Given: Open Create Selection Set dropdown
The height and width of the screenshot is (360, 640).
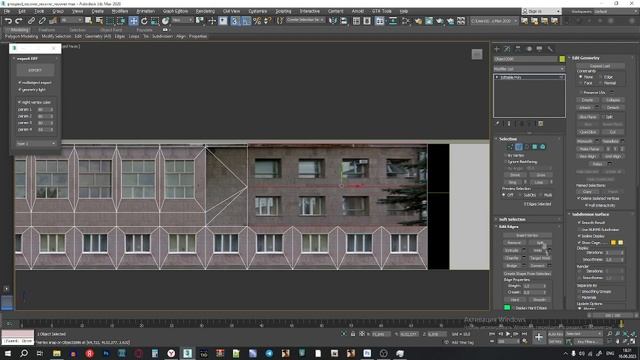Looking at the screenshot, I should click(305, 20).
